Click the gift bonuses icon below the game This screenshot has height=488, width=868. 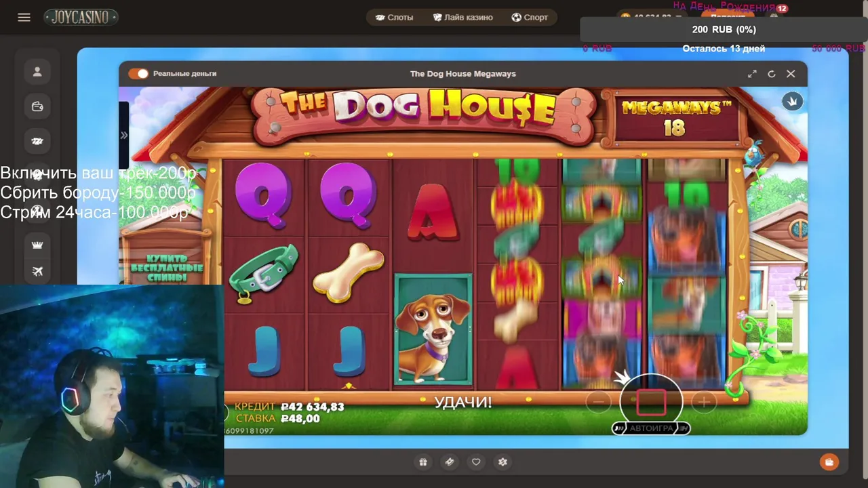[x=423, y=462]
